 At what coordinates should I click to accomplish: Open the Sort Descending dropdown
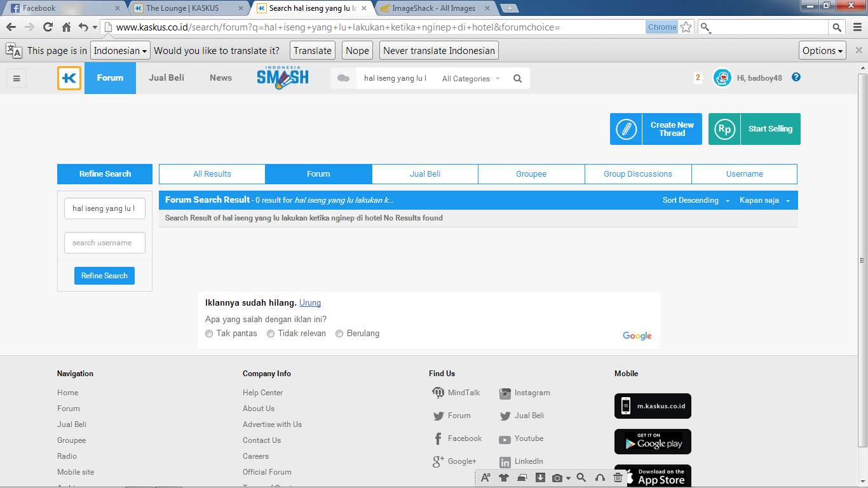point(696,200)
